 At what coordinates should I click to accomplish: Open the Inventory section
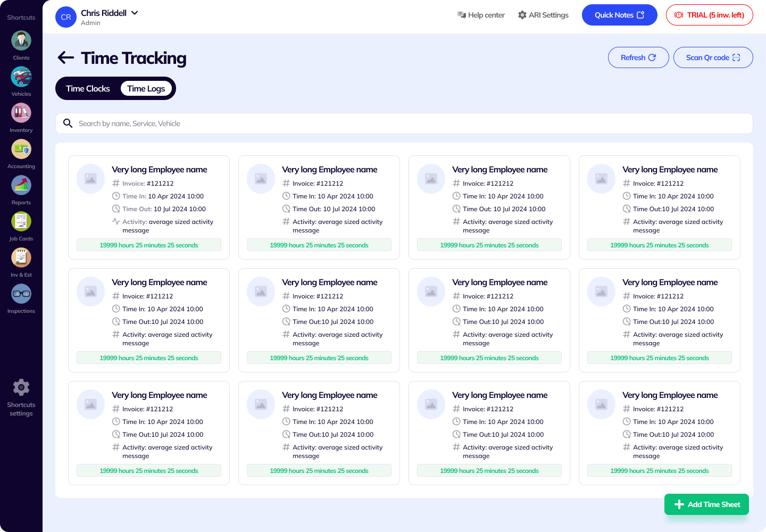coord(21,113)
